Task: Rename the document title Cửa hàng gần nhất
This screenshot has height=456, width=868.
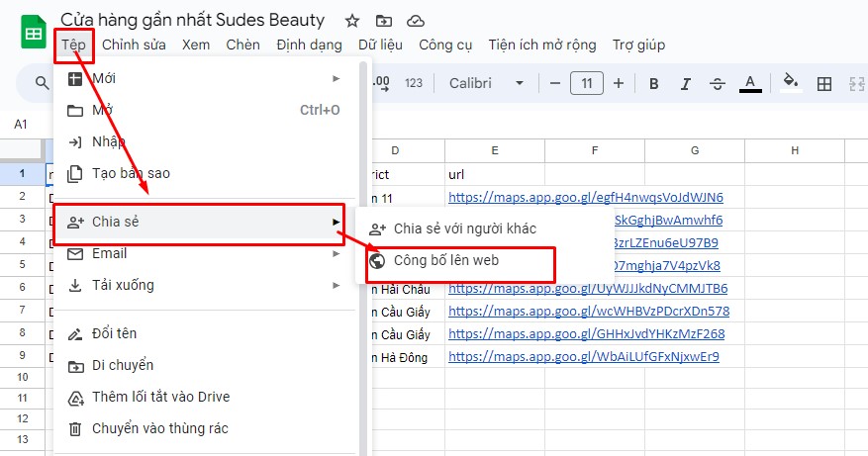Action: pyautogui.click(x=193, y=20)
